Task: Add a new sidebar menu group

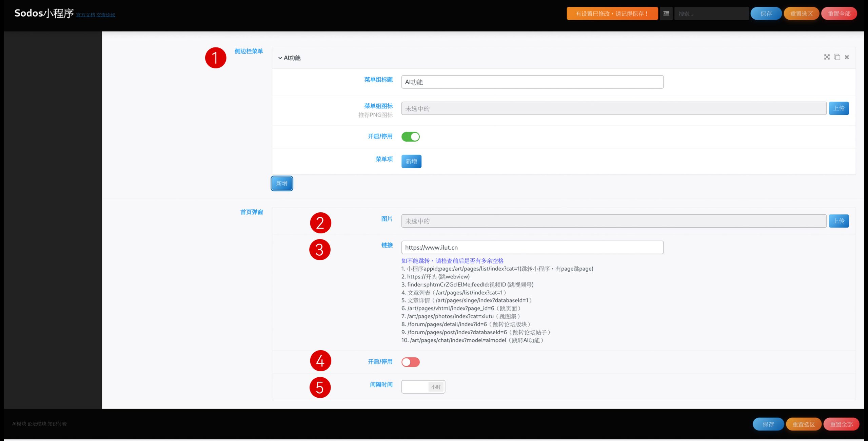Action: tap(281, 183)
